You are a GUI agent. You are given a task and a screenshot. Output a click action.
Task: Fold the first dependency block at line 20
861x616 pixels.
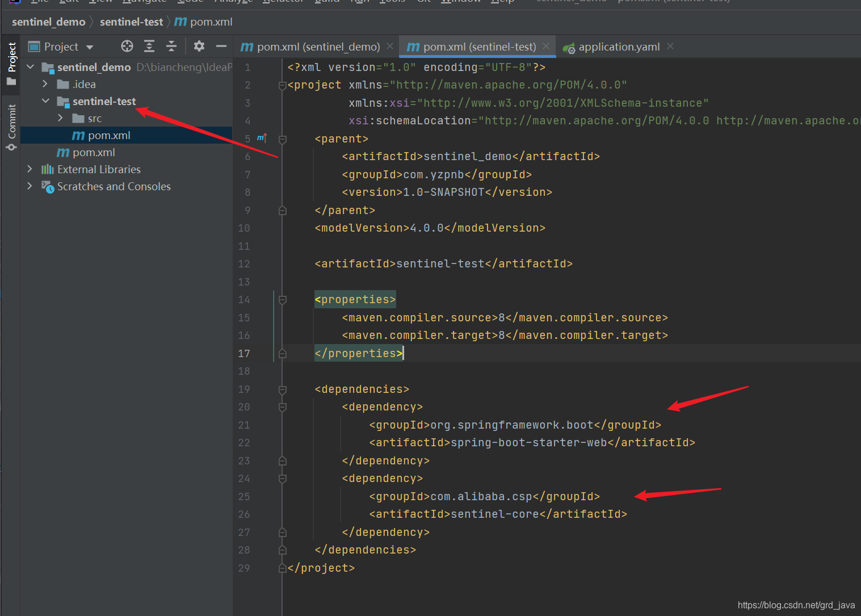point(282,407)
